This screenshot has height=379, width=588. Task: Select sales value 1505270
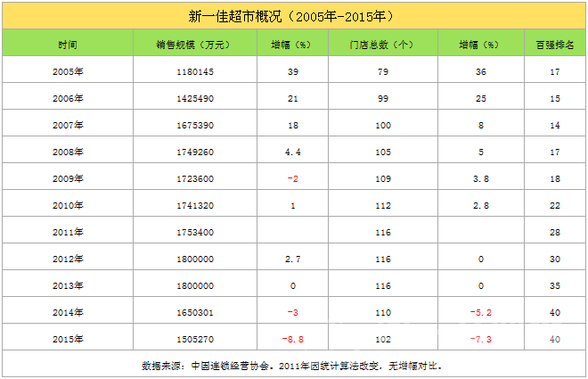pos(195,339)
